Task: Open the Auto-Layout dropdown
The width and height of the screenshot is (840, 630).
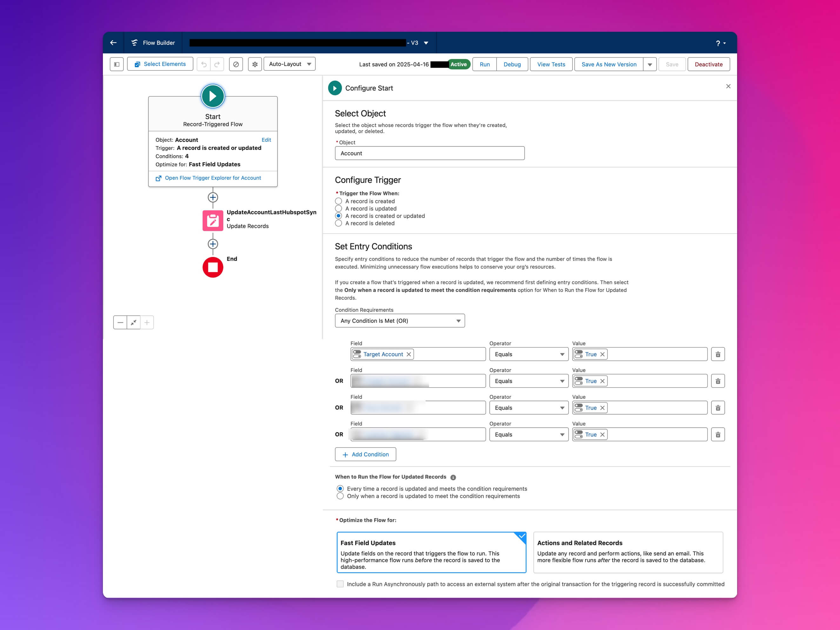Action: click(x=289, y=64)
